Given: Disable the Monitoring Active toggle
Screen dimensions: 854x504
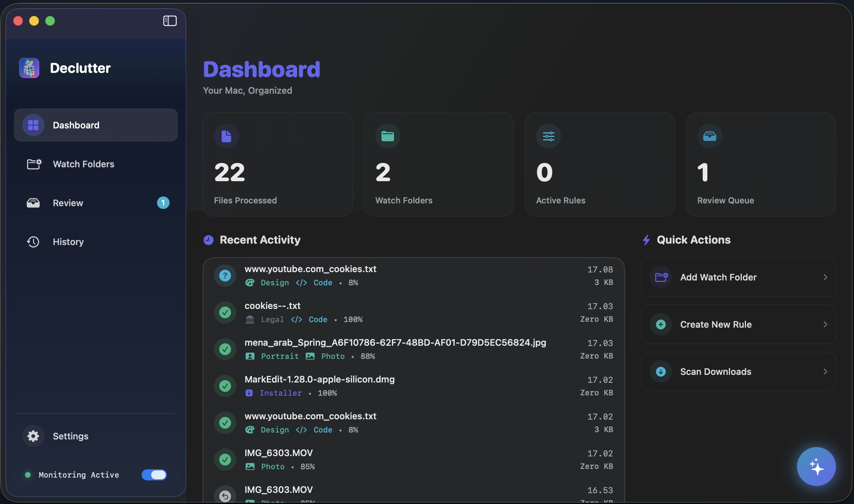Looking at the screenshot, I should pos(154,475).
